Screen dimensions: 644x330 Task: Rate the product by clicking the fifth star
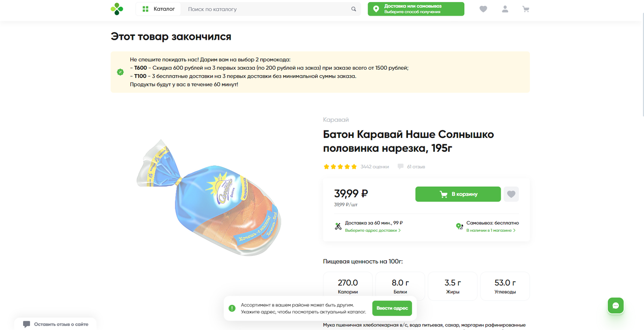pyautogui.click(x=353, y=166)
